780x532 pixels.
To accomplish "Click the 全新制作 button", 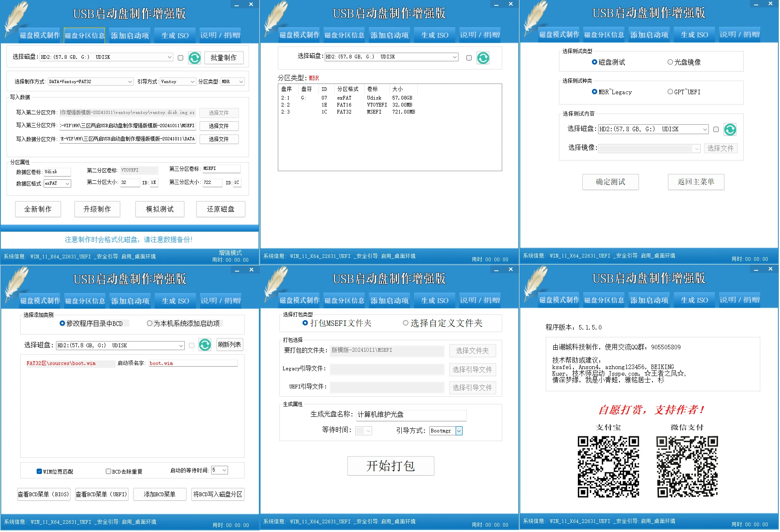I will click(x=38, y=209).
